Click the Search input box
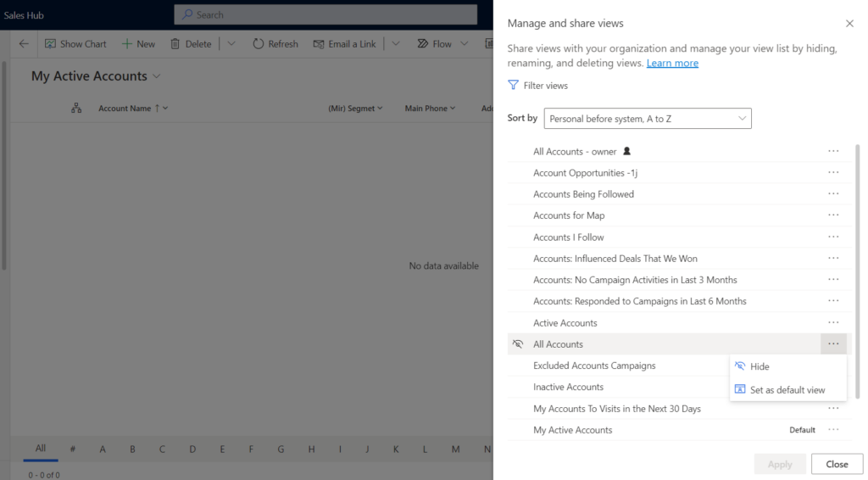Image resolution: width=868 pixels, height=480 pixels. 326,14
